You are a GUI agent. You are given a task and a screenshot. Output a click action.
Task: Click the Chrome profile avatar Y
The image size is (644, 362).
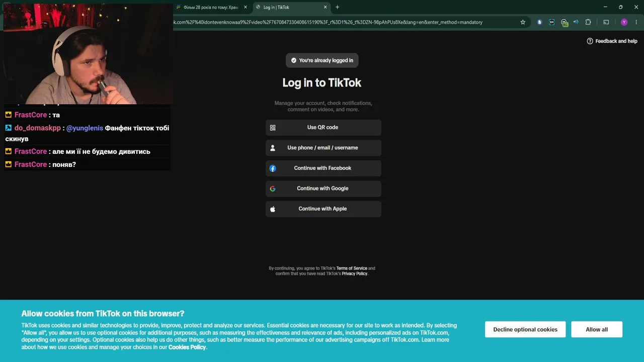(624, 22)
